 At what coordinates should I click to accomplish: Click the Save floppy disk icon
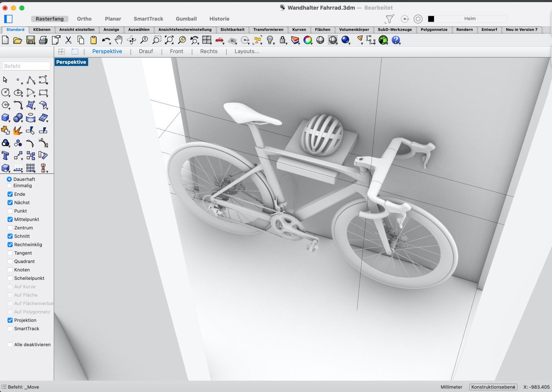tap(31, 40)
